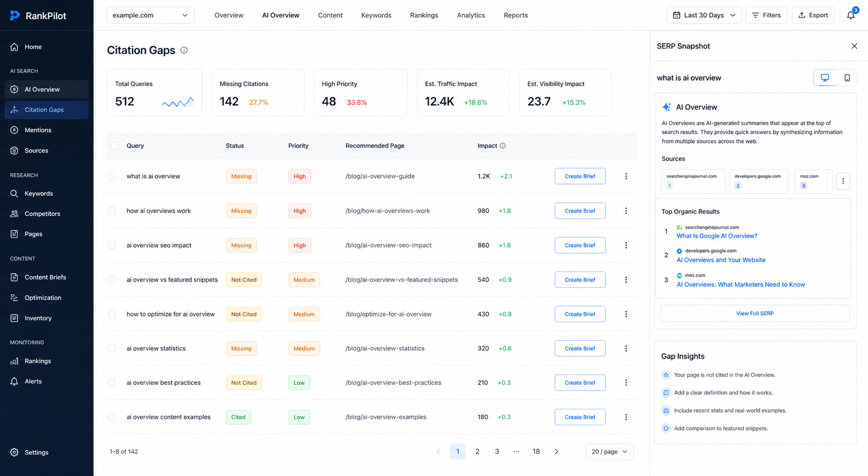Create Brief for 'ai overview best practices'

tap(580, 383)
